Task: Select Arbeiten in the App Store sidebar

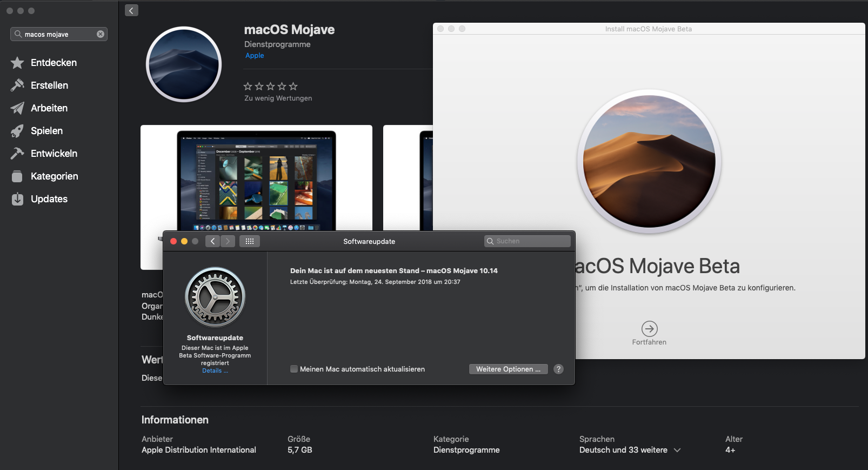Action: tap(49, 108)
